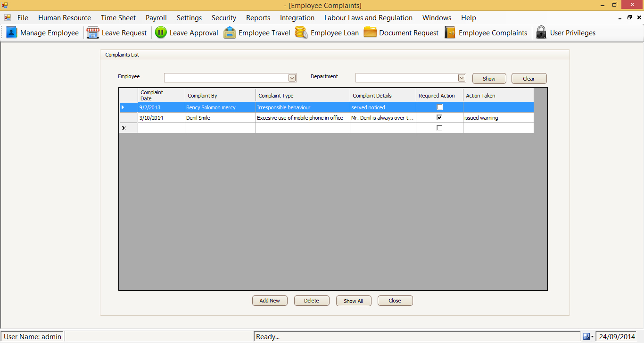
Task: Tick Required Action checkbox in new row
Action: point(439,128)
